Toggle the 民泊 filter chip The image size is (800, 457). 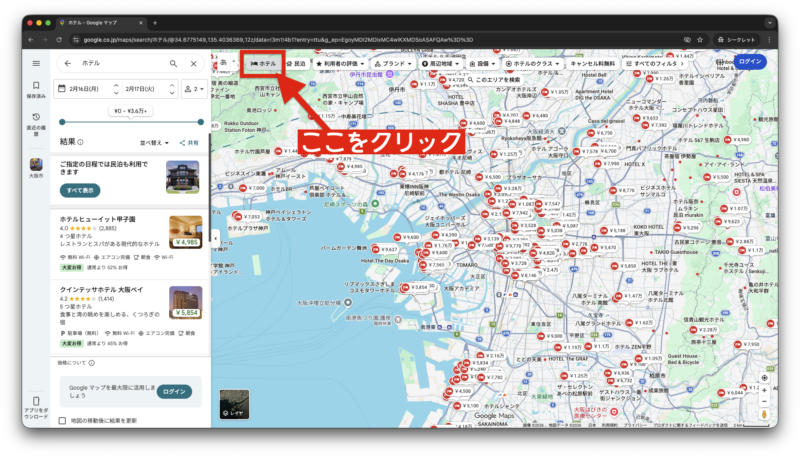coord(295,63)
